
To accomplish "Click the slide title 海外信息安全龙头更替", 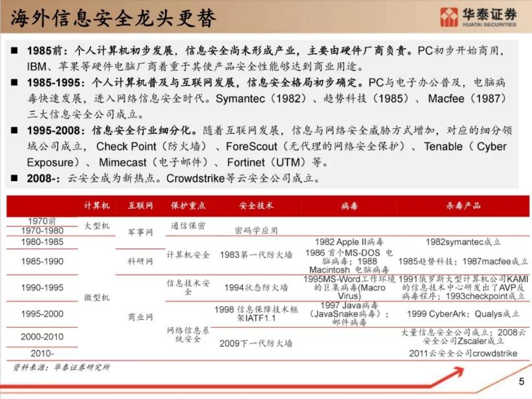I will (113, 18).
